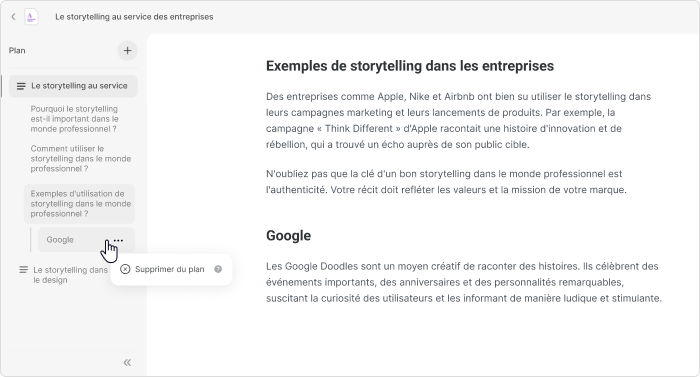
Task: Open Le storytelling dans le design section
Action: point(70,275)
